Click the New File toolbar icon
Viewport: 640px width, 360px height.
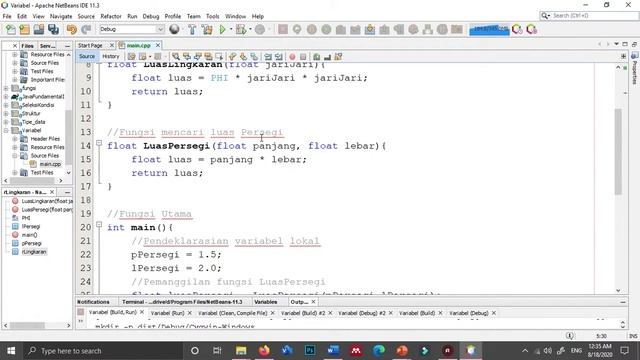(11, 29)
